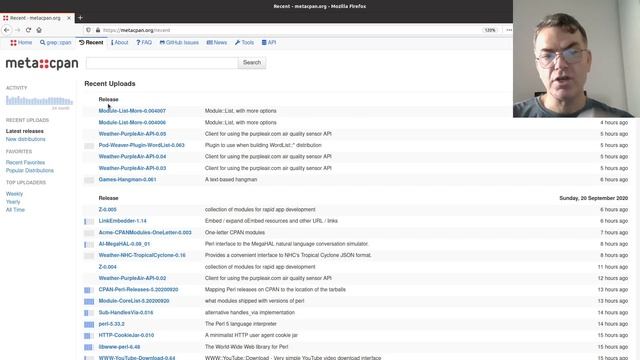Open HTTP-CookieJar-0.010 release

(x=126, y=336)
